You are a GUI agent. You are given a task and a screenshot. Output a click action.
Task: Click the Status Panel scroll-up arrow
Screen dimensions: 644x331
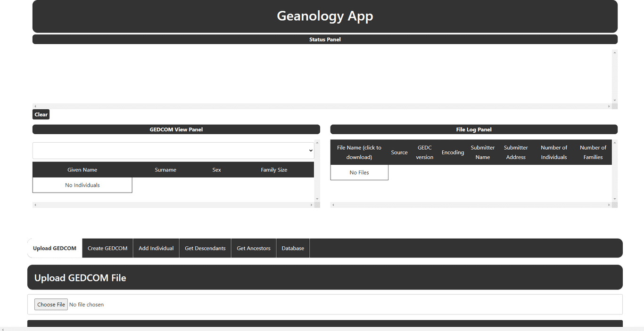point(614,53)
